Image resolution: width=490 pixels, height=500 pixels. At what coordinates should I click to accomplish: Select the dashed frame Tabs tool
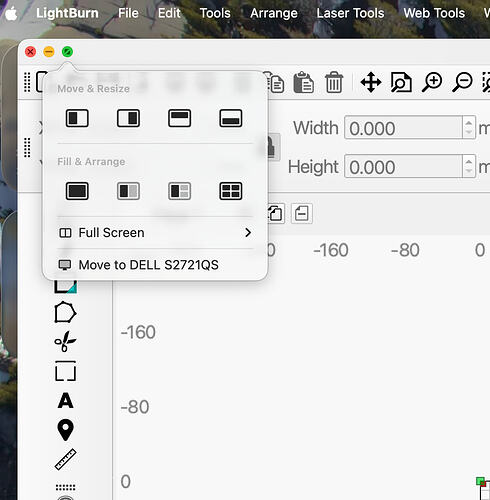pos(65,371)
